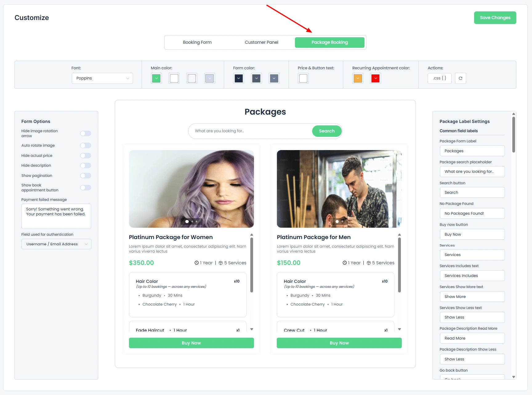Click the Women package photo thumbnail

click(x=191, y=189)
